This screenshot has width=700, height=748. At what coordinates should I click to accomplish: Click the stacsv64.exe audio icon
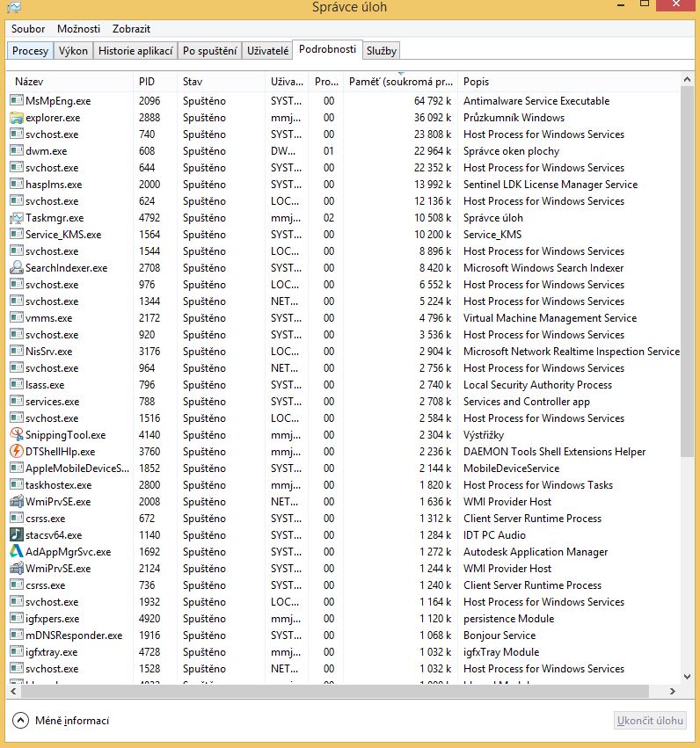[17, 534]
